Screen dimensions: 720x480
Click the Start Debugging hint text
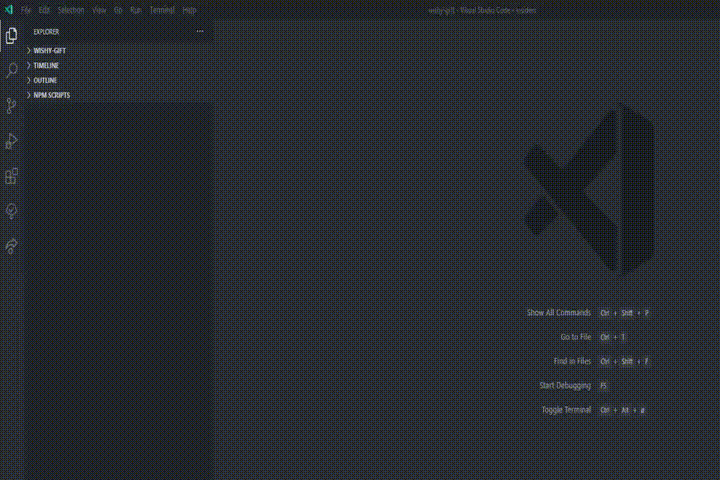coord(565,385)
